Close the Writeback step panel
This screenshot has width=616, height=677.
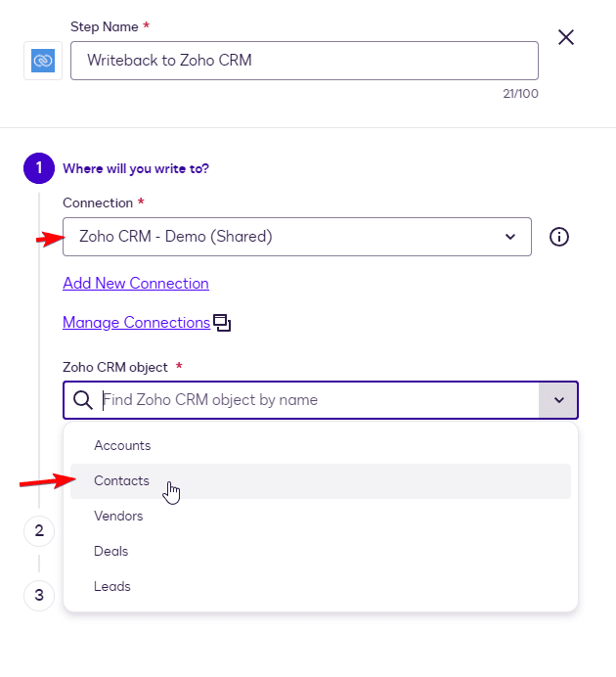tap(565, 38)
